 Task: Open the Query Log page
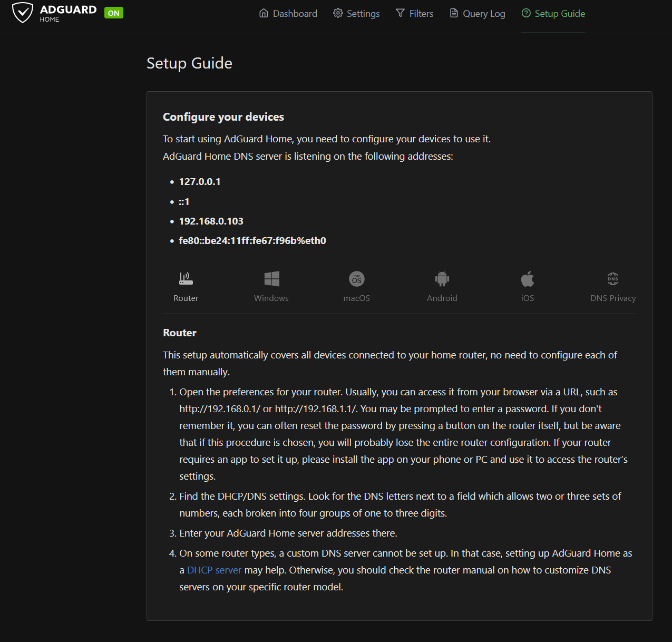478,14
